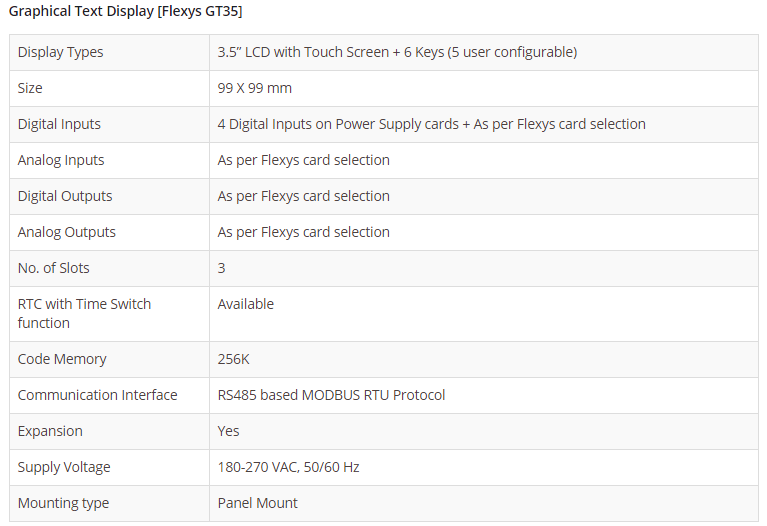
Task: Select the RS485 based MODBUS RTU Protocol text
Action: (332, 395)
